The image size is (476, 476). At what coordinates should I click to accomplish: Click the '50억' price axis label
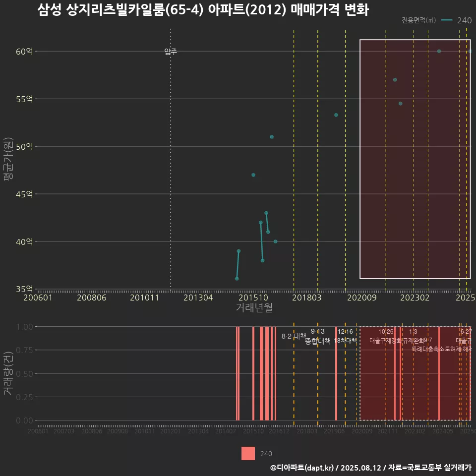24,147
